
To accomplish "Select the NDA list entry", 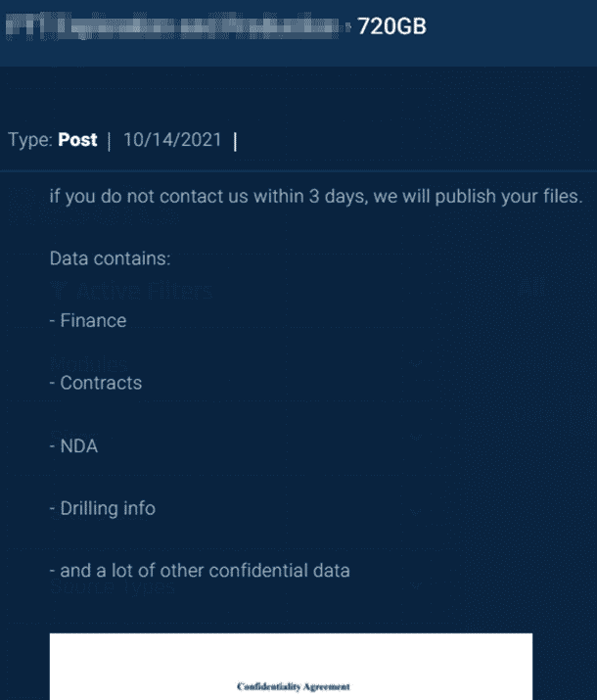I will pyautogui.click(x=74, y=445).
